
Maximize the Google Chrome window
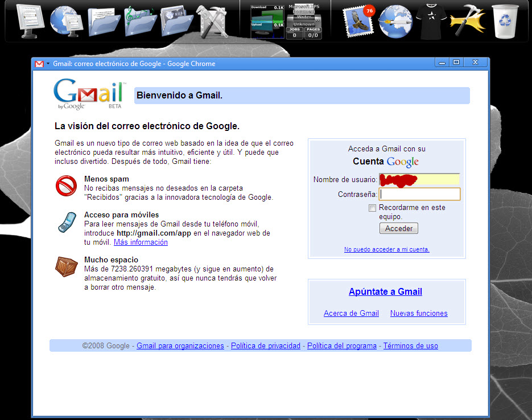tap(456, 63)
